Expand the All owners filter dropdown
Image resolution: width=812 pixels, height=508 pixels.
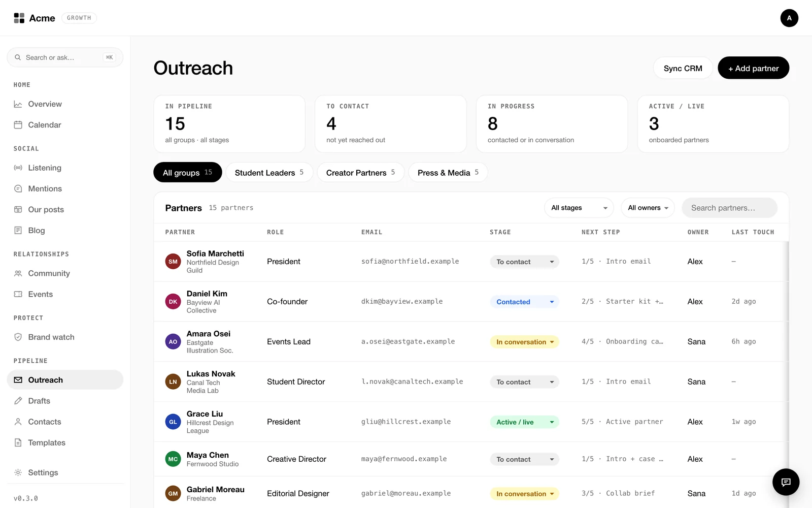[648, 208]
